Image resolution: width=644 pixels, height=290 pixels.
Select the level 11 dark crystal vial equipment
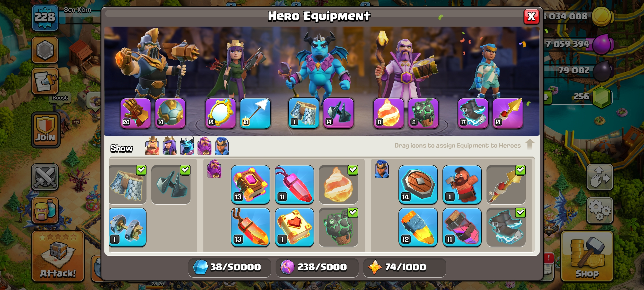462,227
